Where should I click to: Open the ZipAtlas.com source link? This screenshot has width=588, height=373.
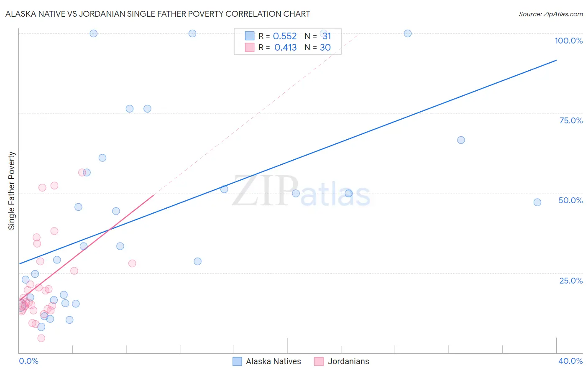551,14
